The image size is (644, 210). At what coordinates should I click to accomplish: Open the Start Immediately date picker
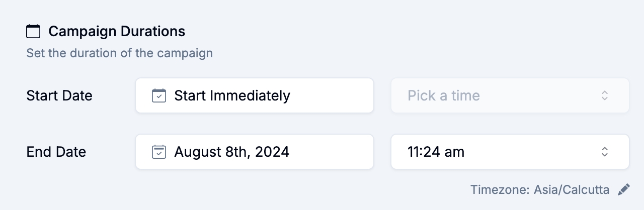(x=254, y=95)
